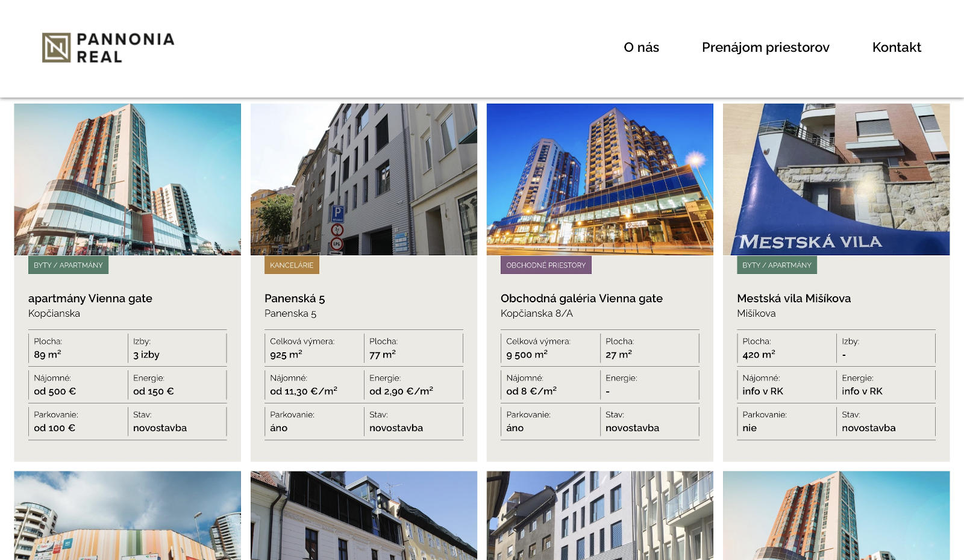
Task: Open Mestská vila Mišíkova title
Action: pyautogui.click(x=793, y=298)
